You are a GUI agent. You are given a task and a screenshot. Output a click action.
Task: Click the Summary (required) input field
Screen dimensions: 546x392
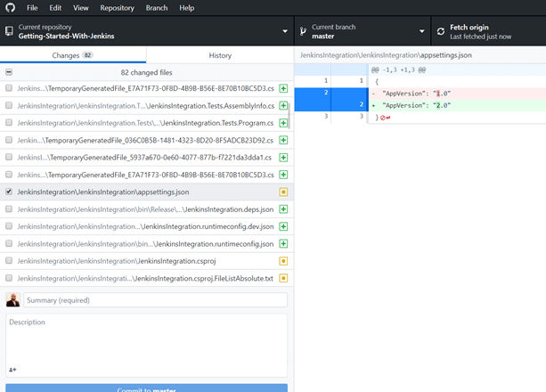(155, 300)
